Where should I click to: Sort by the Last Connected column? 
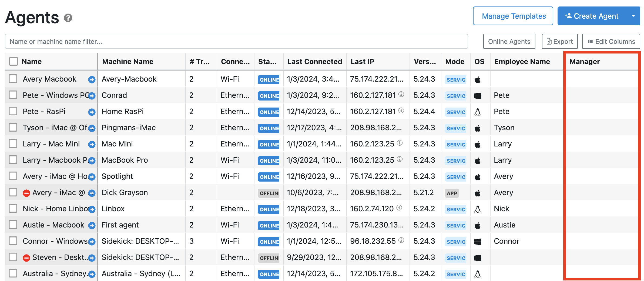click(314, 61)
